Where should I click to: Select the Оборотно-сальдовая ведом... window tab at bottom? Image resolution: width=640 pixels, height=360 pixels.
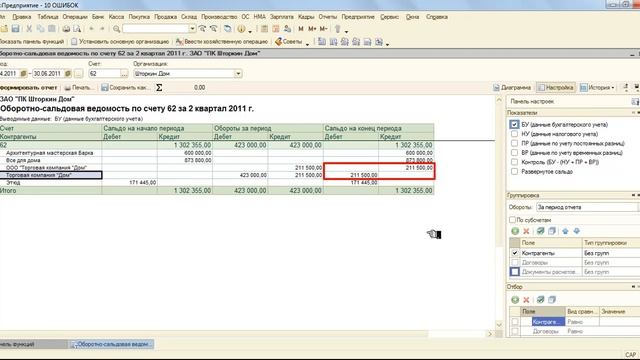pos(111,344)
